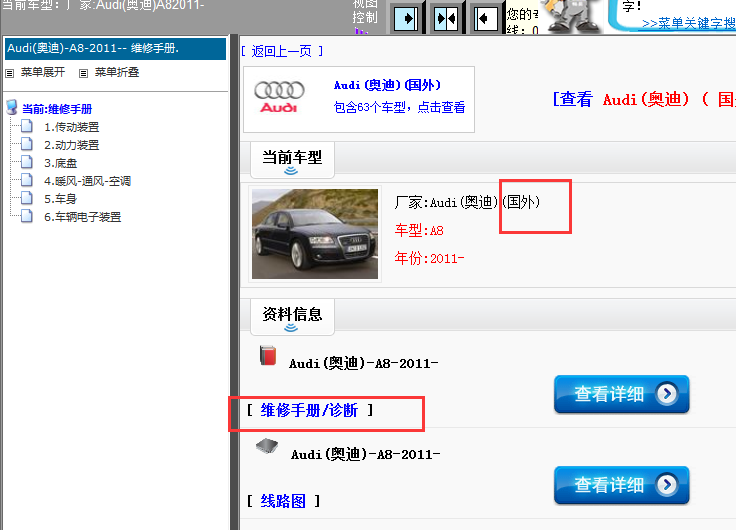Click the right-arrow view control icon
736x530 pixels.
406,19
